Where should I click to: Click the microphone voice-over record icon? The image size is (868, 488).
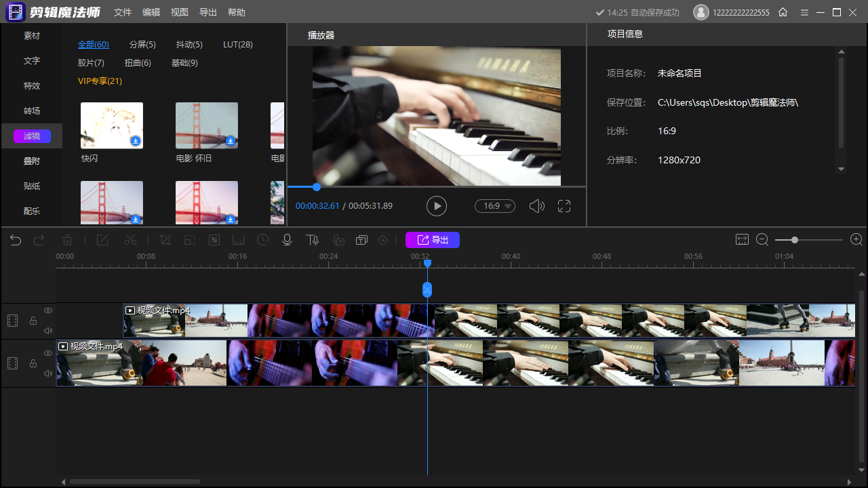pyautogui.click(x=288, y=240)
